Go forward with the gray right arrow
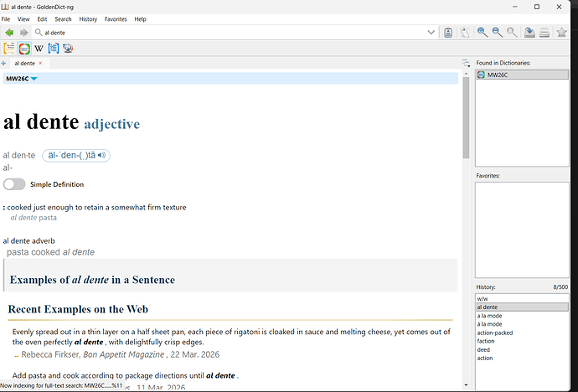This screenshot has width=578, height=392. (24, 33)
